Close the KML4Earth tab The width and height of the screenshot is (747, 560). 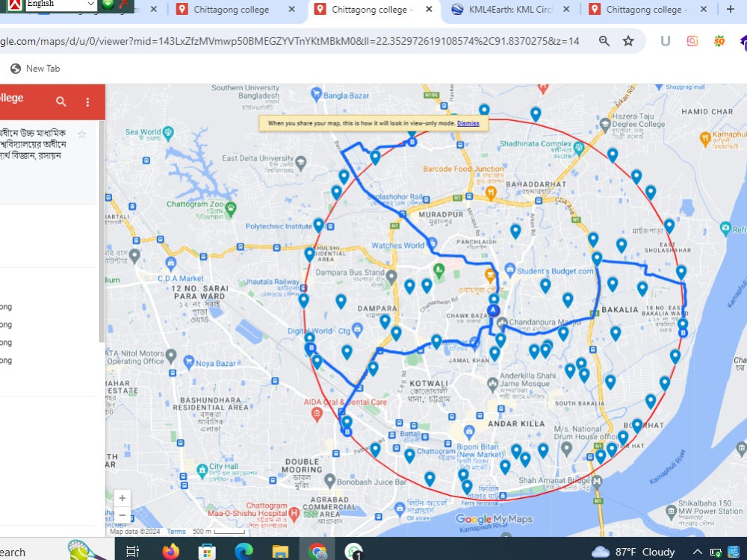566,9
